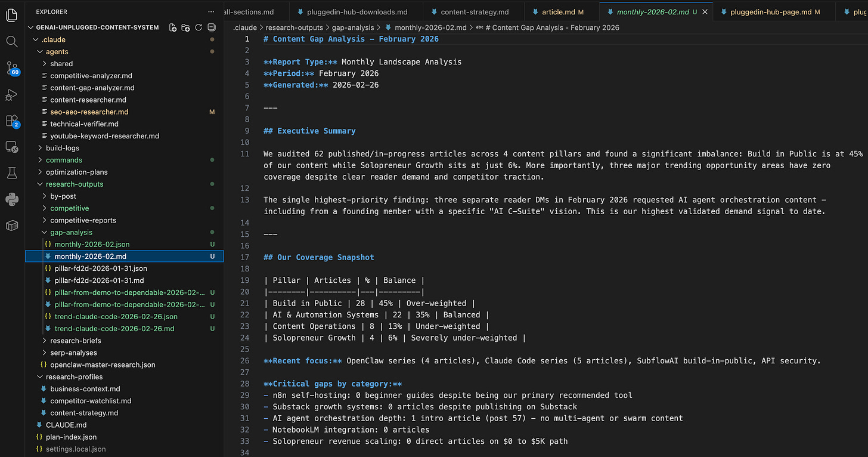Open the Search view in activity bar

coord(11,41)
